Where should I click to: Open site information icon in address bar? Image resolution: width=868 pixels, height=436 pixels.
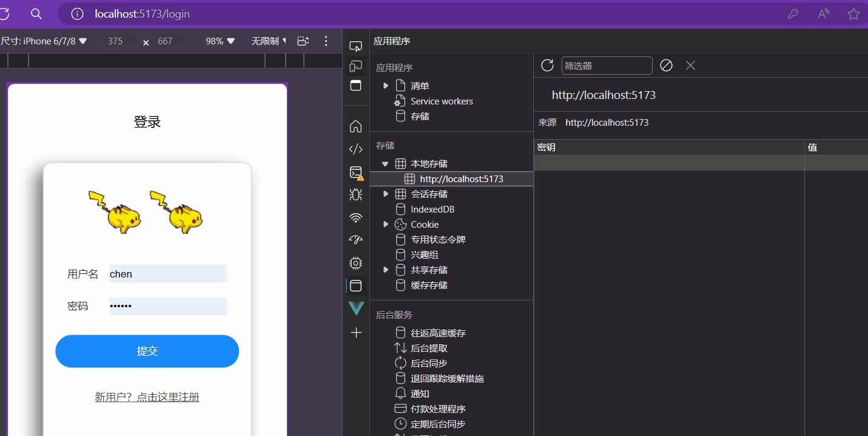pos(77,14)
